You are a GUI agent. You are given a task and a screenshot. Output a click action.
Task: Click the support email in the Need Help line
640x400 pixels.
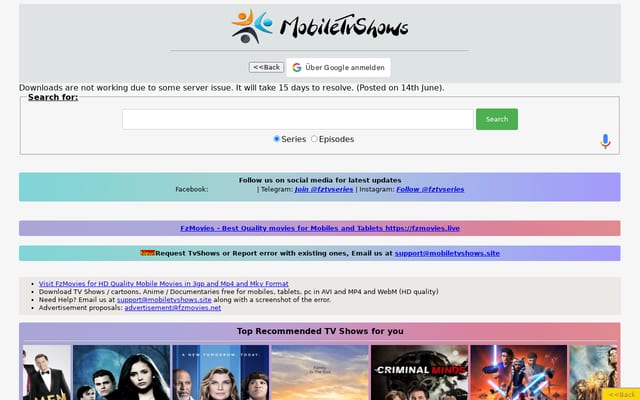click(x=164, y=300)
